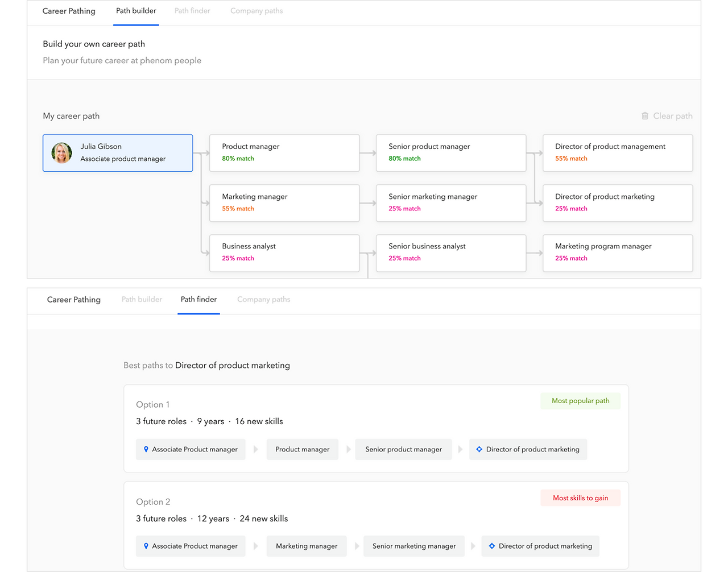
Task: Choose the Senior marketing manager card
Action: (451, 203)
